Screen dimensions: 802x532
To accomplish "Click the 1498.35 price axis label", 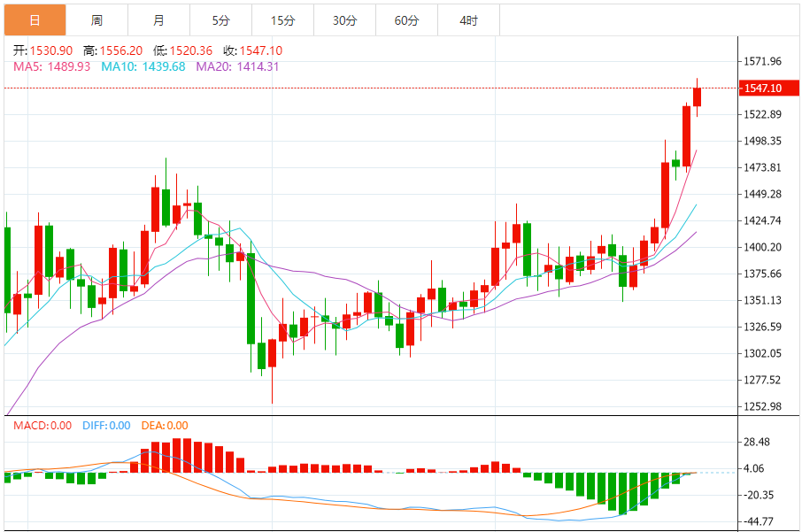I will pos(763,141).
